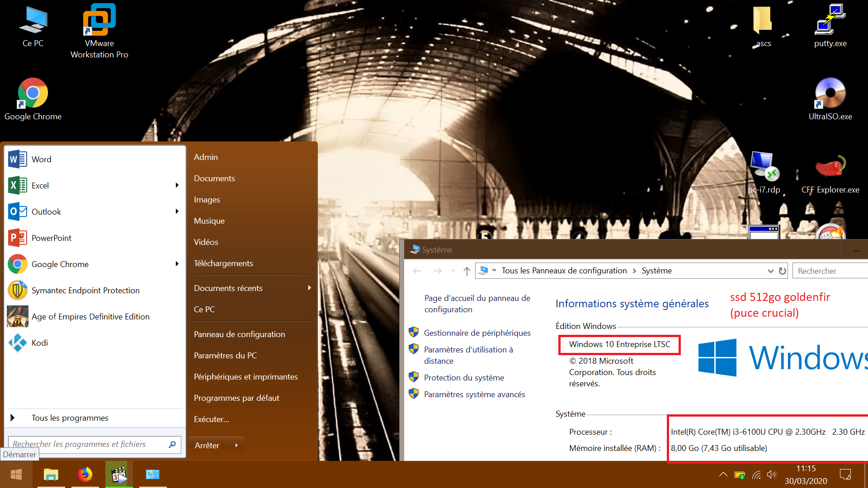Open the Arrêter shutdown options arrow
Image resolution: width=868 pixels, height=488 pixels.
click(236, 446)
